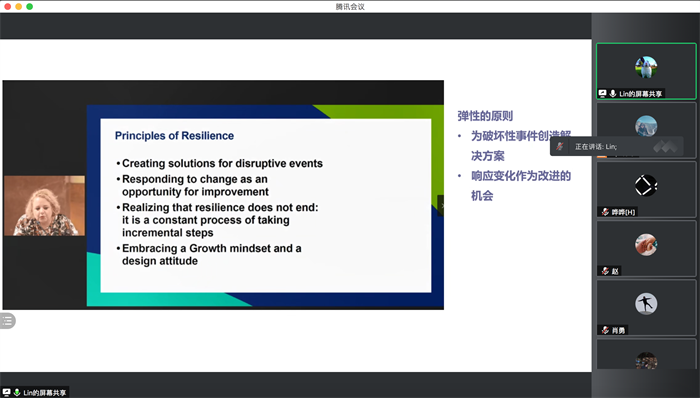Click the muted mic icon next to 哗哗[H]
The height and width of the screenshot is (398, 700).
pyautogui.click(x=605, y=211)
